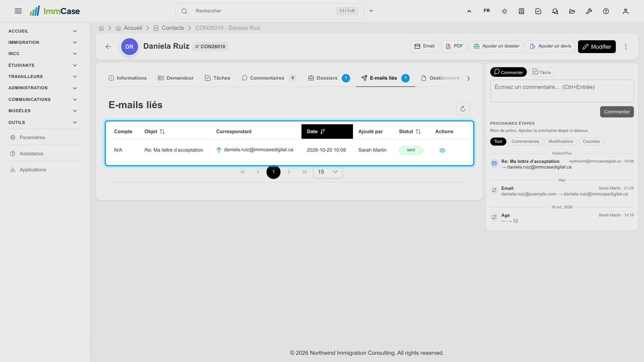
Task: Expand the COMMUNICATIONS sidebar section
Action: pos(43,99)
